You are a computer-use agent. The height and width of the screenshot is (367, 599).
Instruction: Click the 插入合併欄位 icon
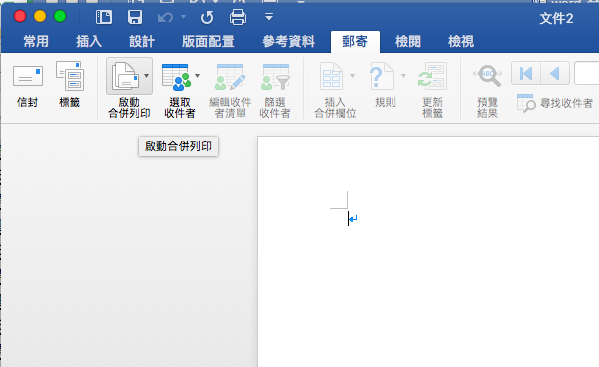[331, 76]
